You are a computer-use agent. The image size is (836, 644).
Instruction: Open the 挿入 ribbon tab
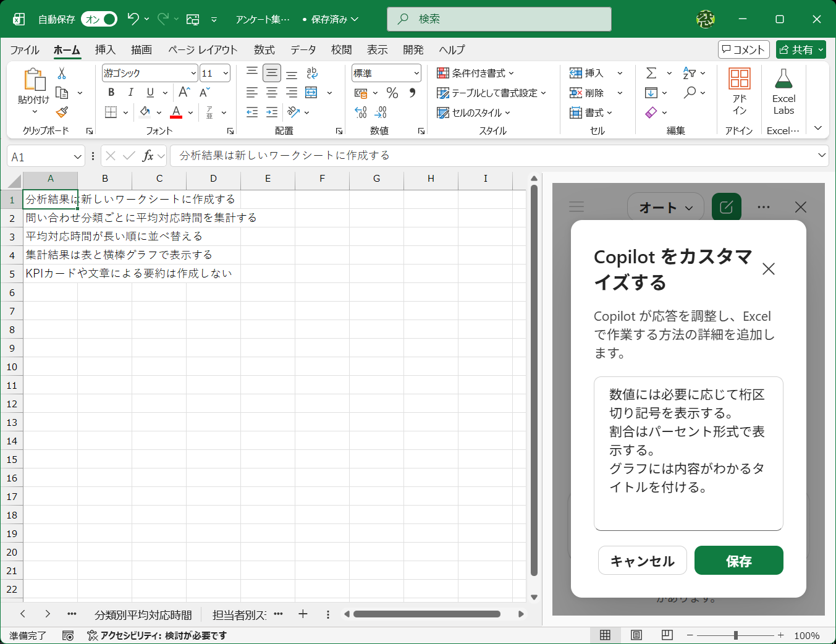click(x=105, y=50)
